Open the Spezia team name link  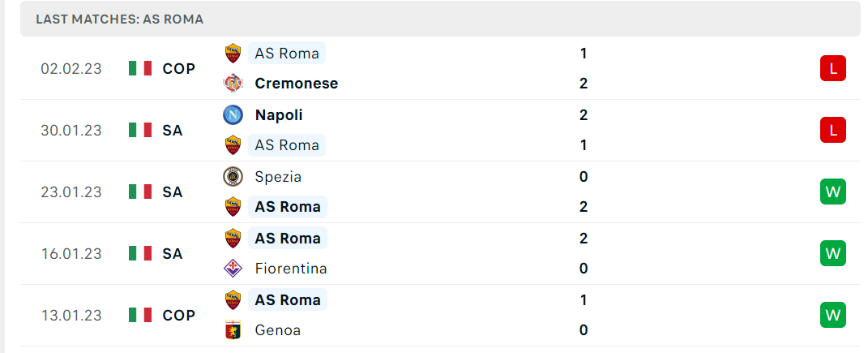tap(278, 177)
